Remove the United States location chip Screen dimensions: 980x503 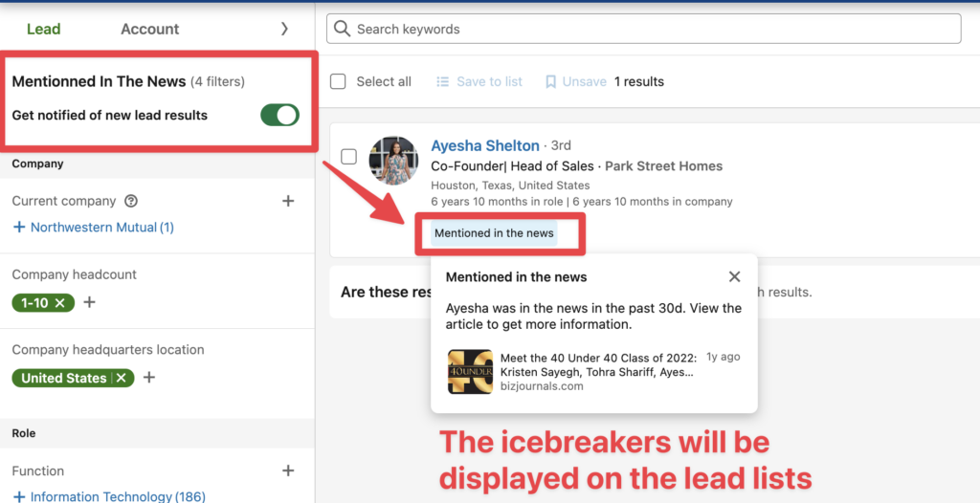coord(122,378)
